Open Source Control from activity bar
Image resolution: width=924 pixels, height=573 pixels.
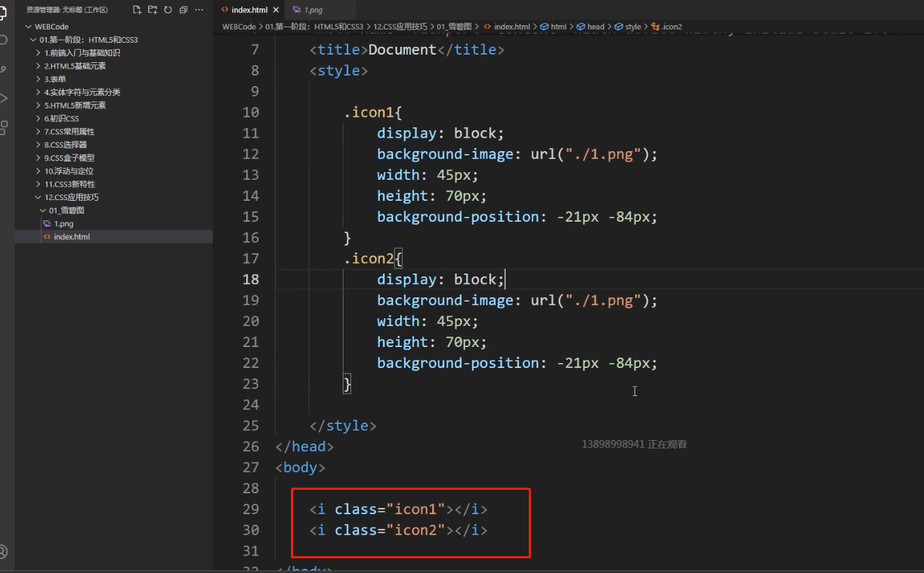tap(3, 69)
